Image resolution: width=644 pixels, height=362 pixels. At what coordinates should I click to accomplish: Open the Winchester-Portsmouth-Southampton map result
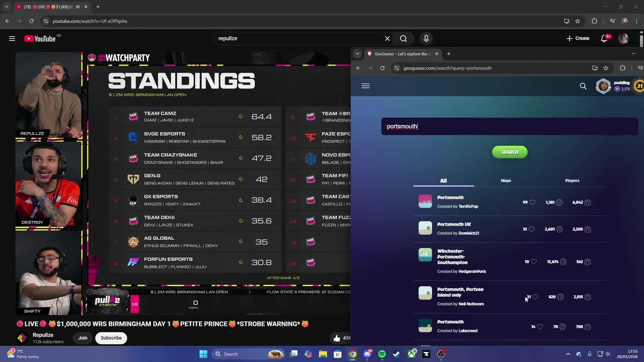[x=452, y=256]
